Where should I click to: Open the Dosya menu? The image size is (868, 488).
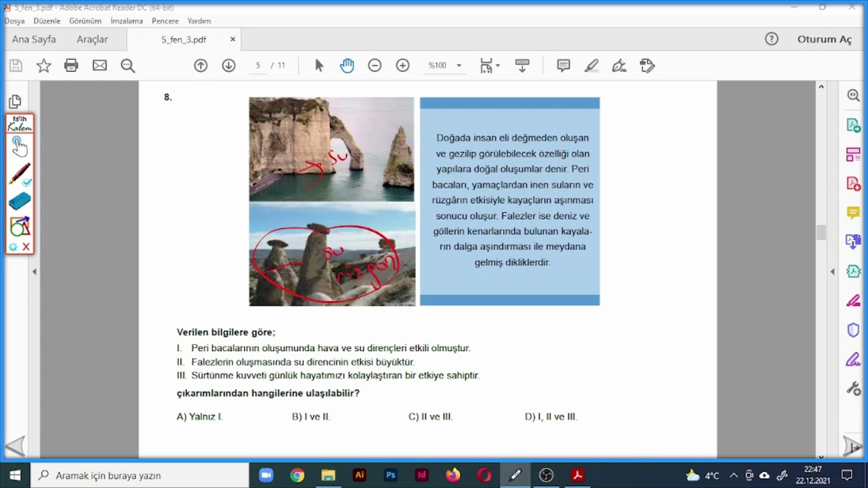point(14,21)
